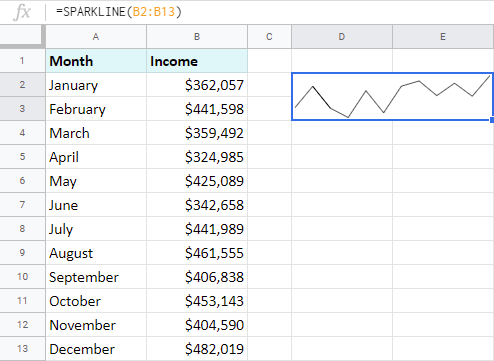Image resolution: width=494 pixels, height=361 pixels.
Task: Click the $404,590 income cell
Action: (x=197, y=325)
